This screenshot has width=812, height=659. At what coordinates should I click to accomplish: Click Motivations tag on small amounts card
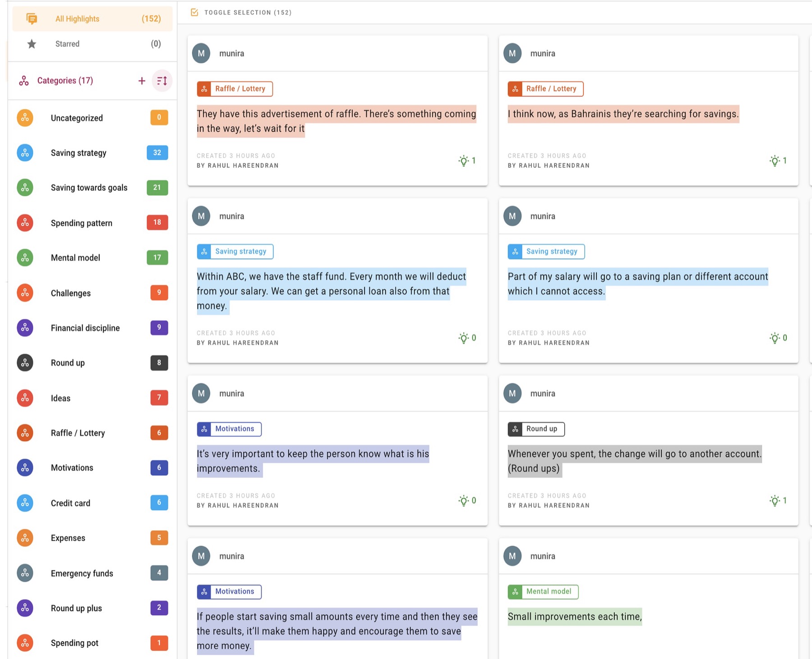coord(229,592)
